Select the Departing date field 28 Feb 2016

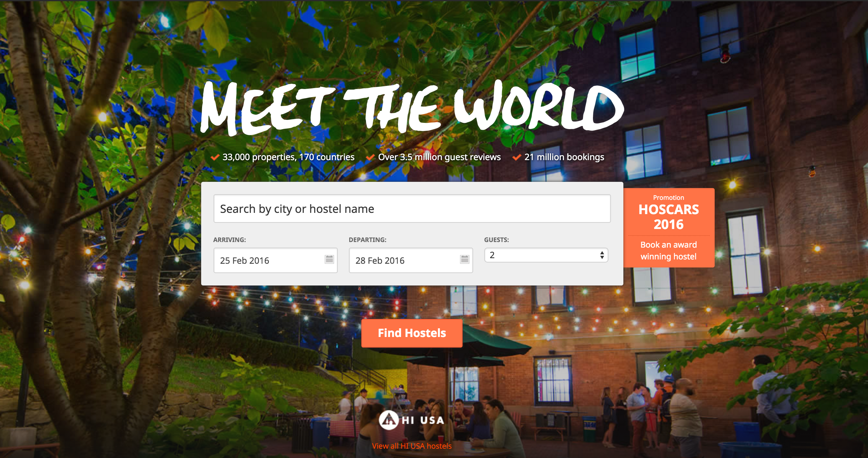pos(411,260)
